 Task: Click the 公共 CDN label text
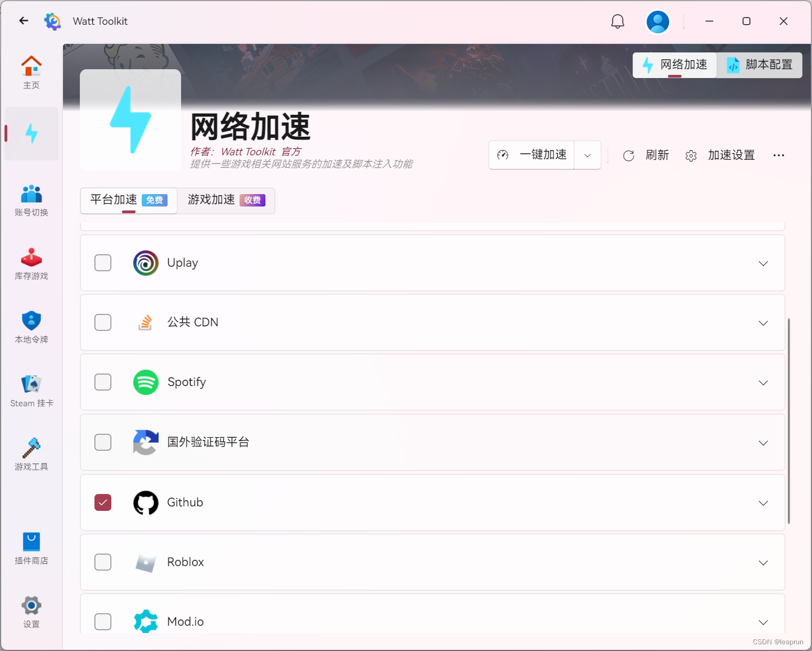pyautogui.click(x=193, y=322)
